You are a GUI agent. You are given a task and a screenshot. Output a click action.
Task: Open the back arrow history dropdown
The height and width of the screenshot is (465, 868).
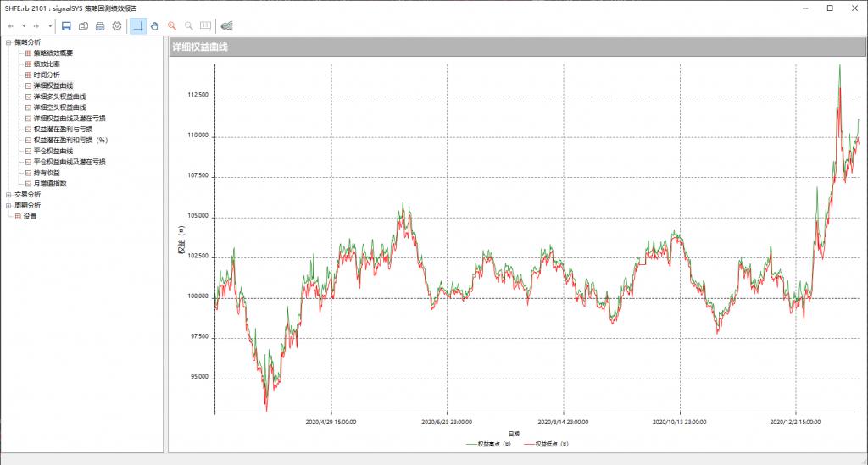click(x=24, y=26)
